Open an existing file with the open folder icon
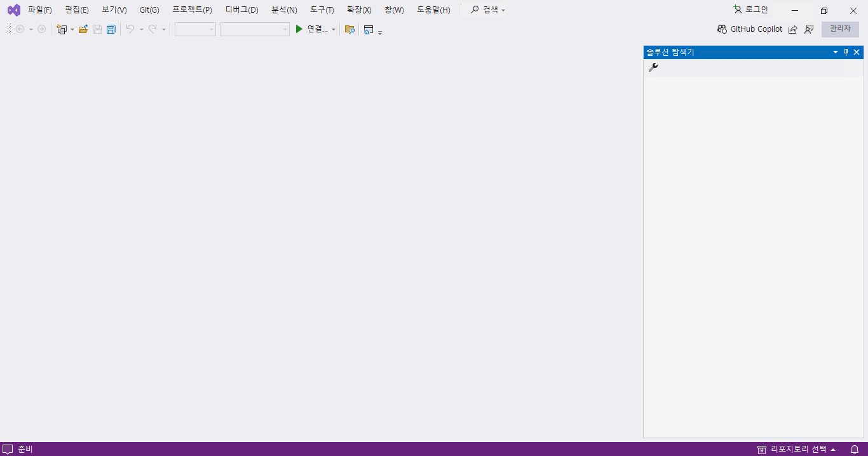Image resolution: width=868 pixels, height=456 pixels. click(83, 29)
